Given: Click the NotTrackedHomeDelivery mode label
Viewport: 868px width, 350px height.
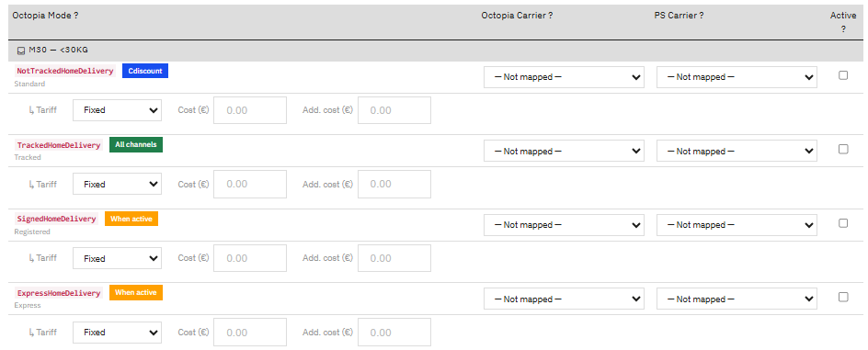Looking at the screenshot, I should 65,71.
